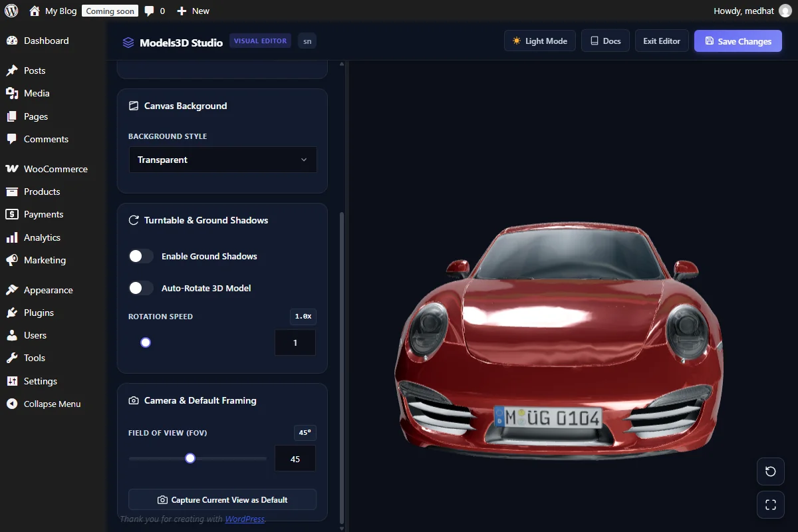Click the plus icon beside New
This screenshot has width=798, height=532.
[x=182, y=11]
